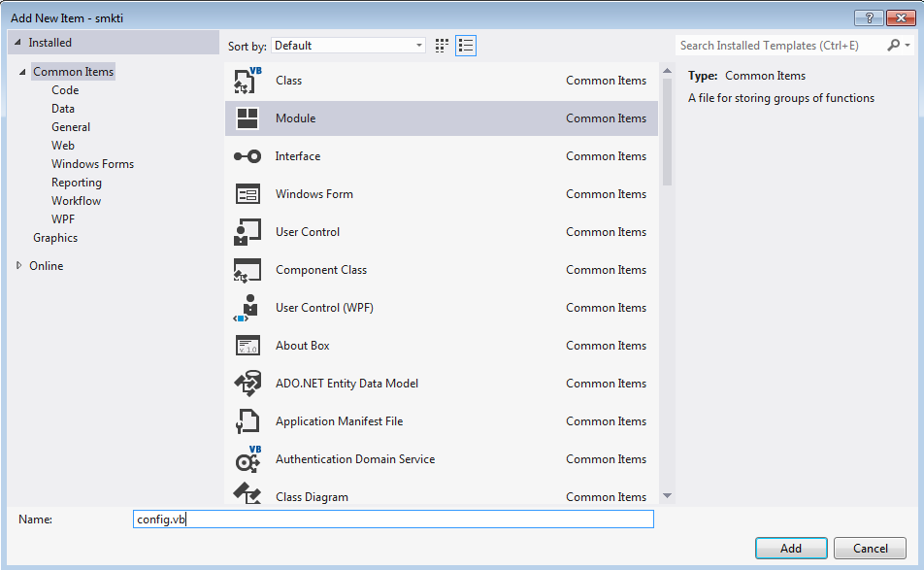Click the Authentication Domain Service text
Image resolution: width=924 pixels, height=570 pixels.
coord(355,459)
